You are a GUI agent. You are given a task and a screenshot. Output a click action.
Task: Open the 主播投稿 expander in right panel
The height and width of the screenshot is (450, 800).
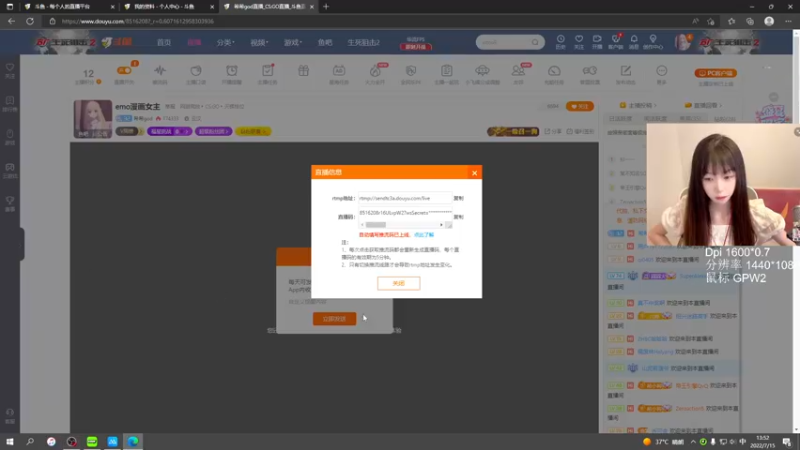[x=638, y=105]
